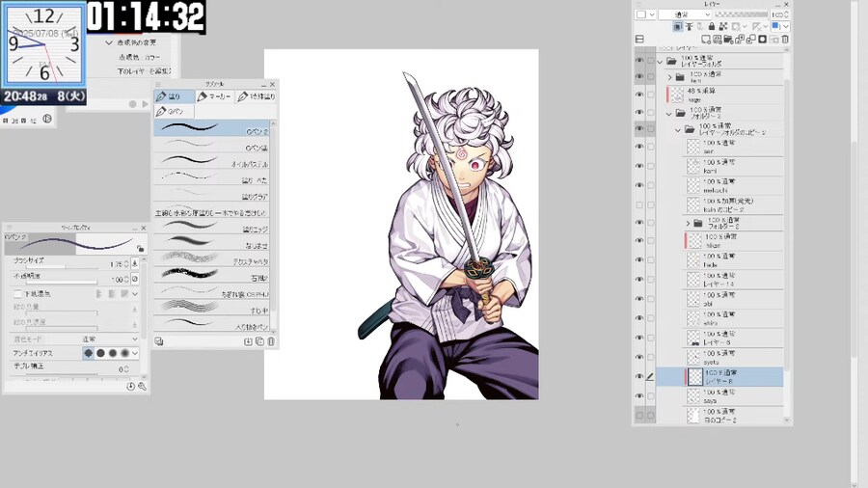Click the clip to layer below icon

pyautogui.click(x=678, y=27)
